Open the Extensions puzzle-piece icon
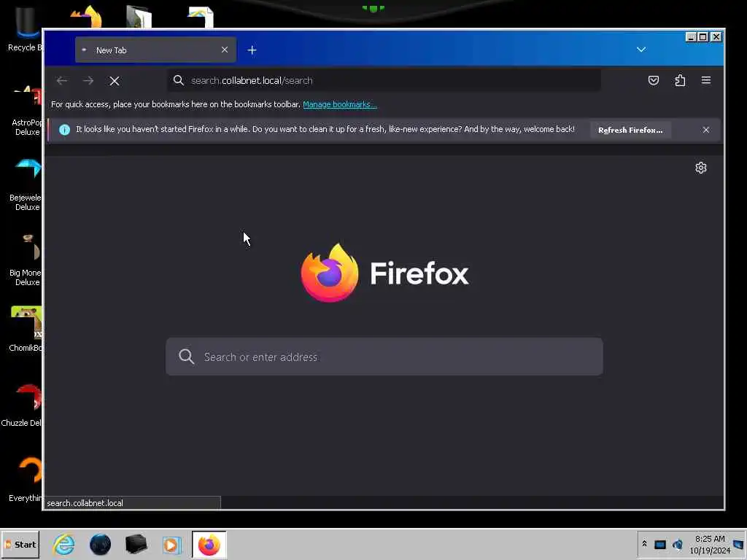Image resolution: width=747 pixels, height=560 pixels. pyautogui.click(x=681, y=80)
